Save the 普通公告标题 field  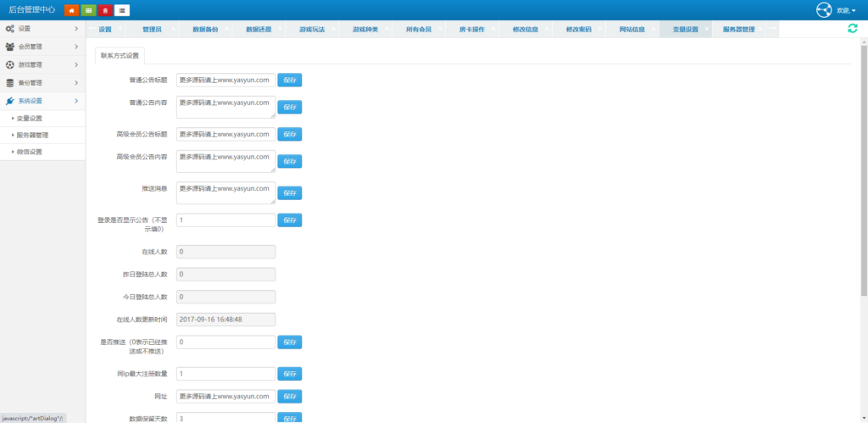pyautogui.click(x=290, y=81)
